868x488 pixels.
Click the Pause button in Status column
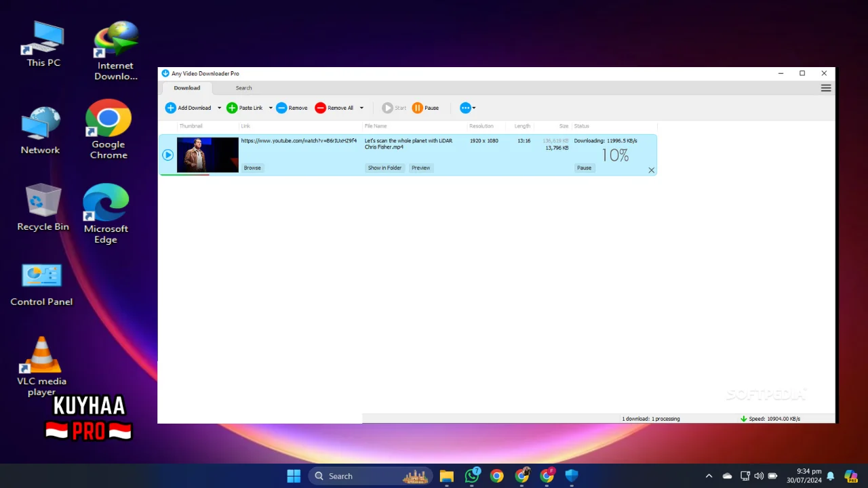[x=584, y=168]
